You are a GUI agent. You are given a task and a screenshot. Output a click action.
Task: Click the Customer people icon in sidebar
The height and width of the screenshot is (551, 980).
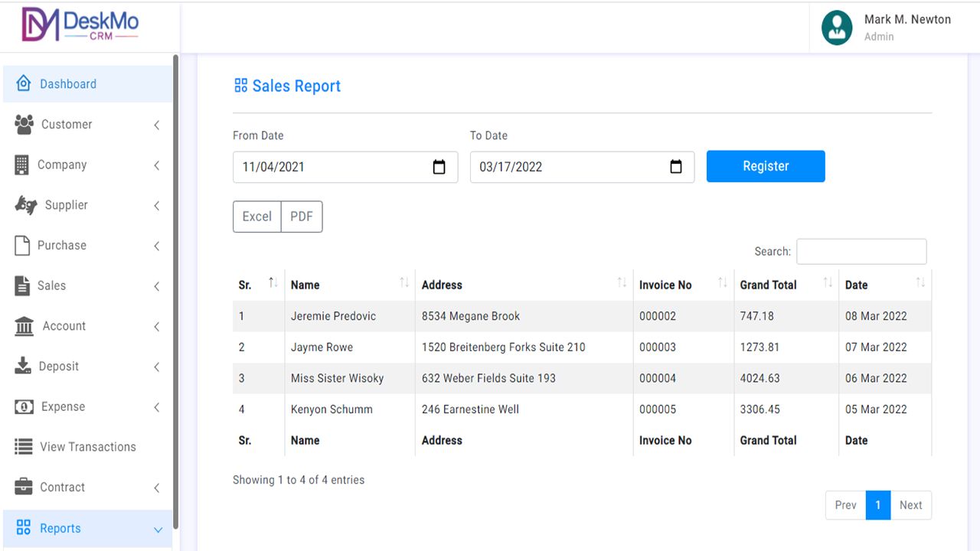24,125
